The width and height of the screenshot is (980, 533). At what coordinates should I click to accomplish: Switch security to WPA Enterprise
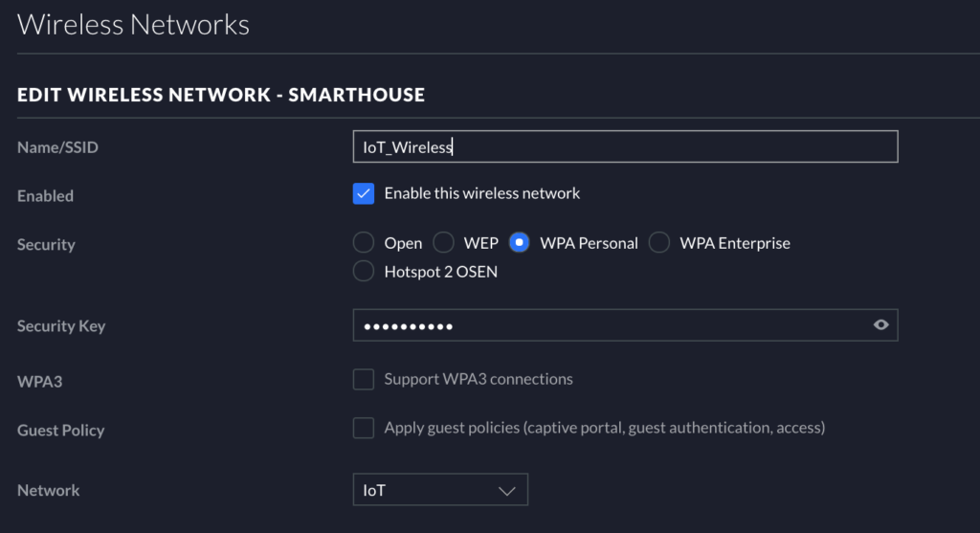(x=658, y=243)
